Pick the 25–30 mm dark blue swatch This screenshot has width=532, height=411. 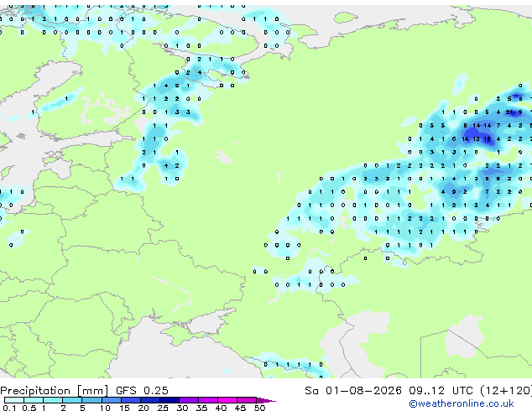(169, 400)
